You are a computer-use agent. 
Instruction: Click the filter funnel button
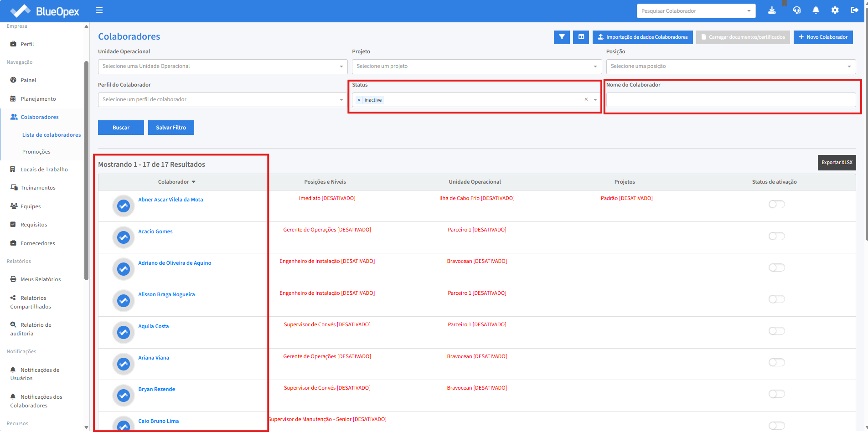click(562, 37)
